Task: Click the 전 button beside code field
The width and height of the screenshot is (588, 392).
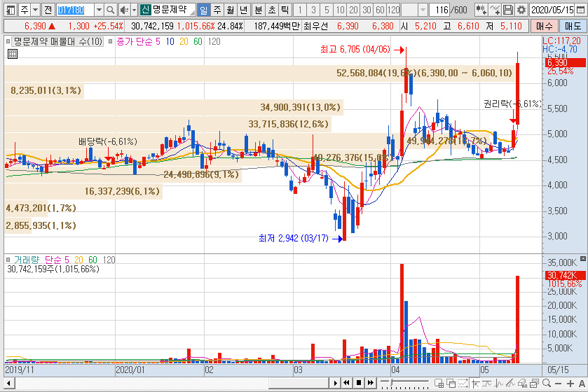Action: (48, 10)
